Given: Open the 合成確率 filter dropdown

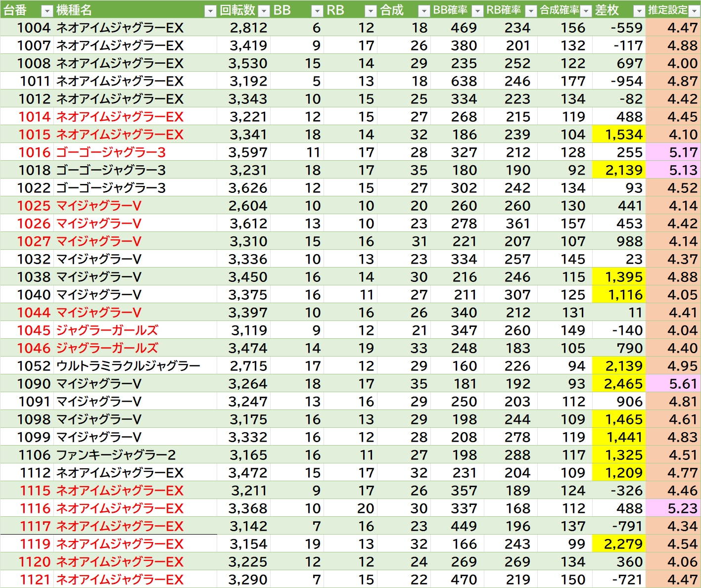Looking at the screenshot, I should click(586, 11).
